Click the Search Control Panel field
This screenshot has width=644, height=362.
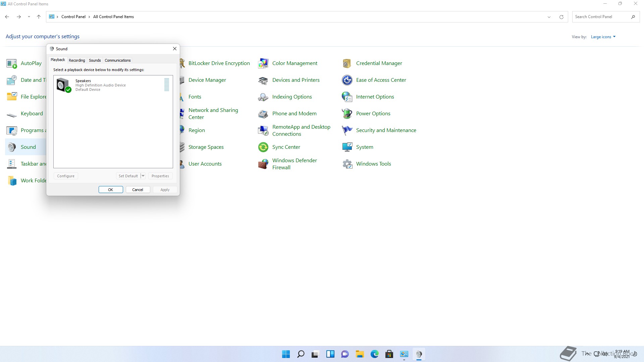[x=606, y=17]
